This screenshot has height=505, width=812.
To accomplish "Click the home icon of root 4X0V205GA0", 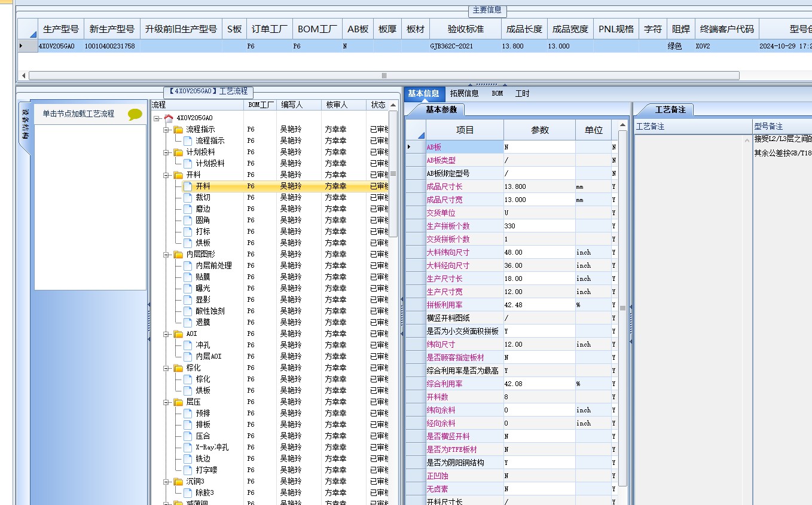I will [169, 118].
